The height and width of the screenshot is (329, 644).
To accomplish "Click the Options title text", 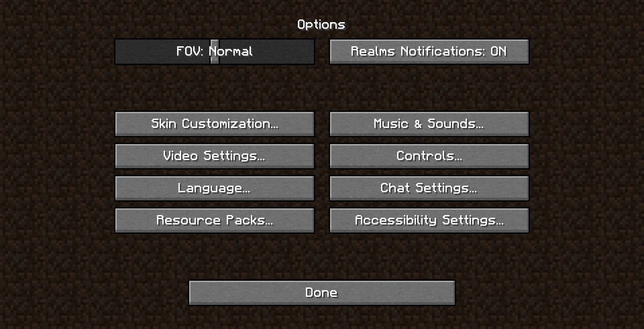I will (x=321, y=24).
